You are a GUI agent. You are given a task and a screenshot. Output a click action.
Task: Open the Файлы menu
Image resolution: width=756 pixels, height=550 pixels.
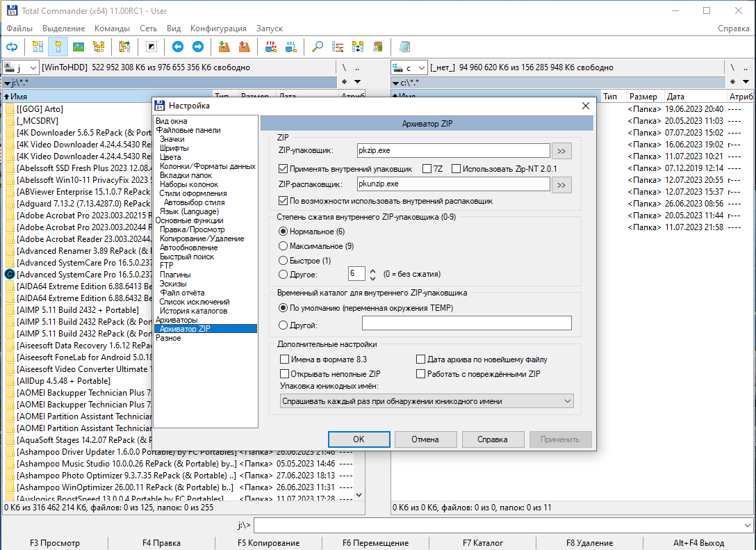tap(19, 29)
